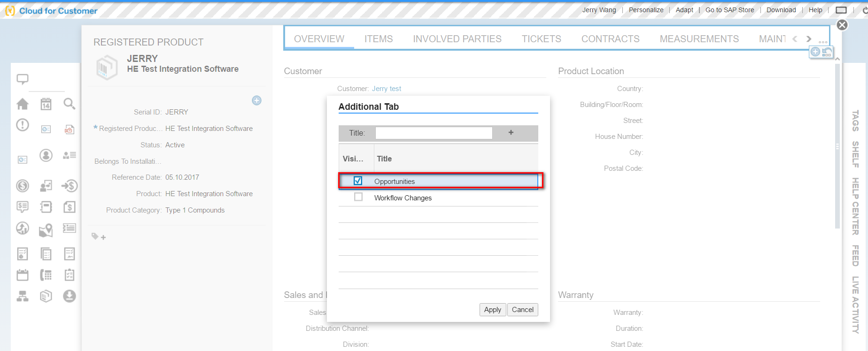Click the Title column header in dialog
Screen dimensions: 868x351
[x=384, y=159]
